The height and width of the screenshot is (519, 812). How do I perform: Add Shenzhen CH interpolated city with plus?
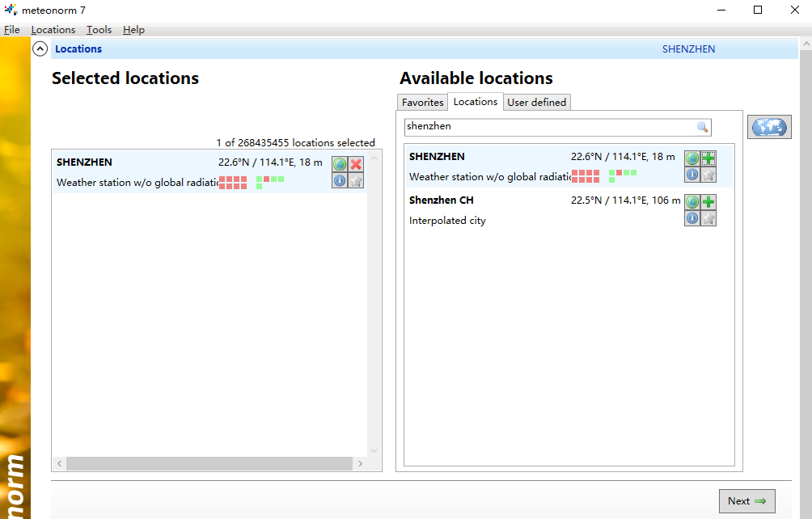coord(708,202)
